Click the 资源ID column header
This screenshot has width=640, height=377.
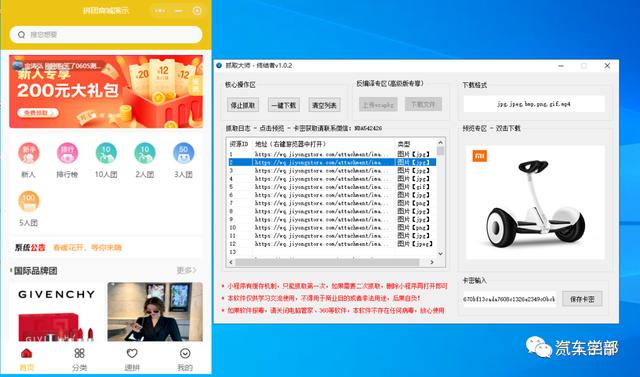[239, 144]
